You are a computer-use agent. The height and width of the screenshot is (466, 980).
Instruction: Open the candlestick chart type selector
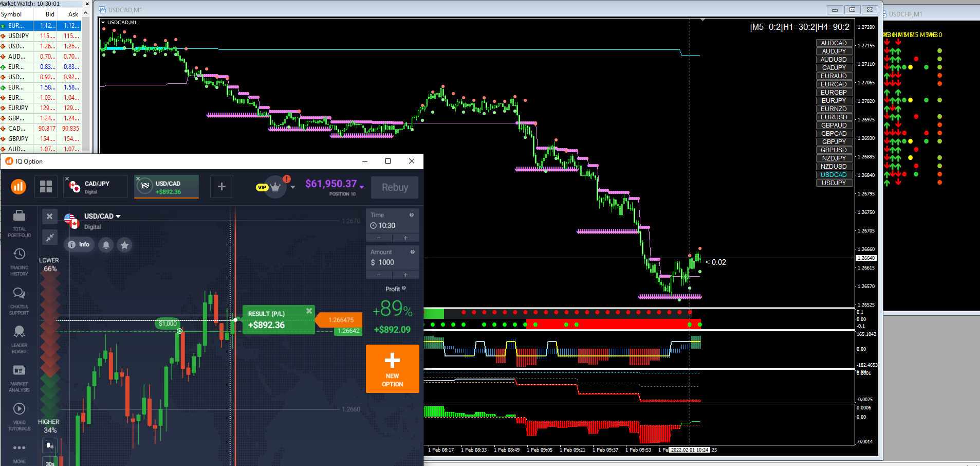(x=50, y=445)
